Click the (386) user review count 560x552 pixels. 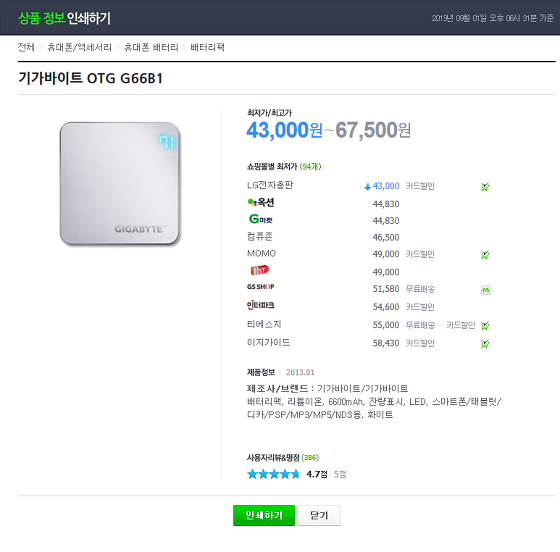pyautogui.click(x=310, y=457)
